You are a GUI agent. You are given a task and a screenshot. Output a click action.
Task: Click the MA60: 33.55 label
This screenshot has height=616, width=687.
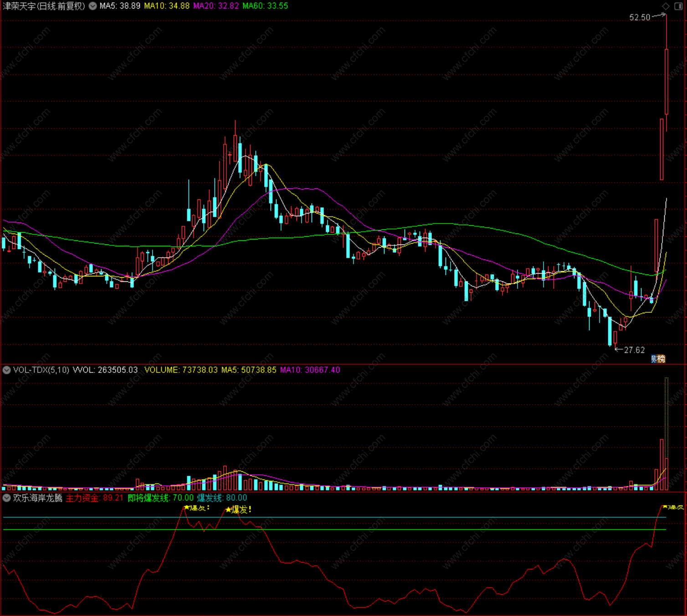click(x=265, y=6)
